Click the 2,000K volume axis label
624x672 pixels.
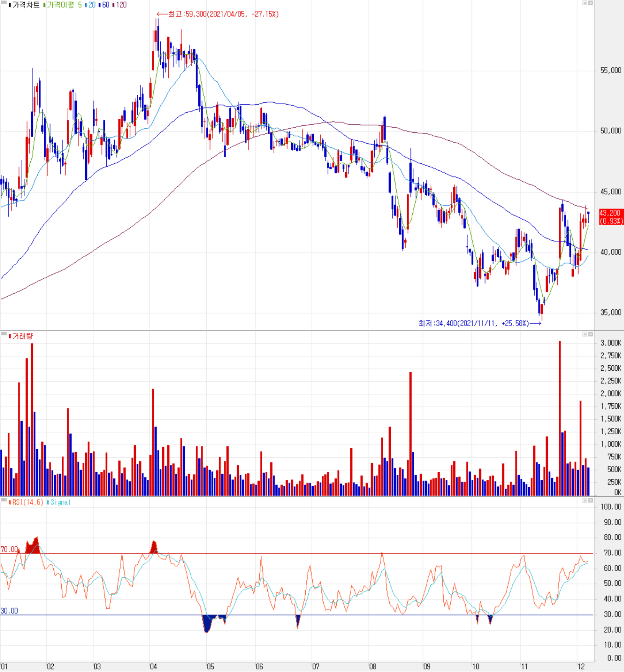click(x=611, y=394)
